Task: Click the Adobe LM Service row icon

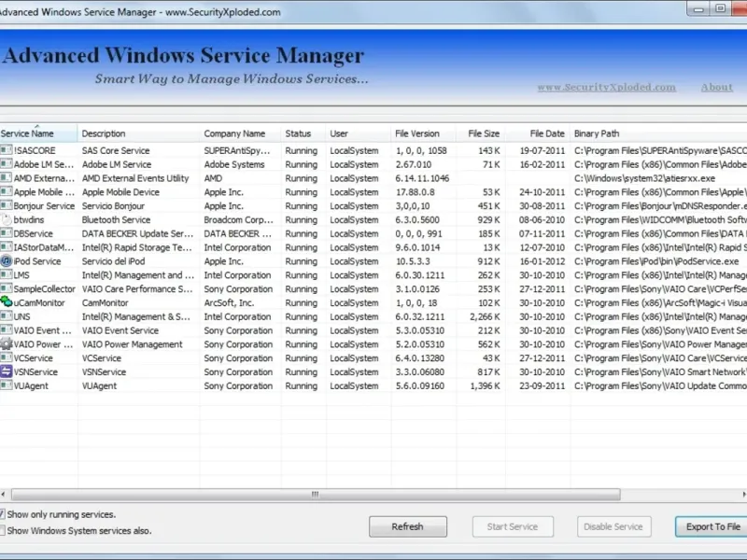Action: point(7,164)
